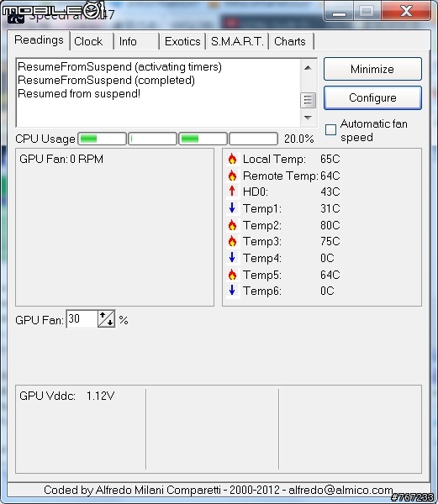
Task: Click the flame icon next to Remote Temp
Action: (232, 176)
